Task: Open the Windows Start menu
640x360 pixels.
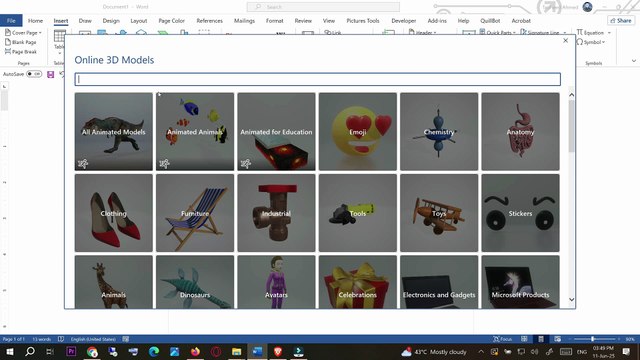Action: 9,351
